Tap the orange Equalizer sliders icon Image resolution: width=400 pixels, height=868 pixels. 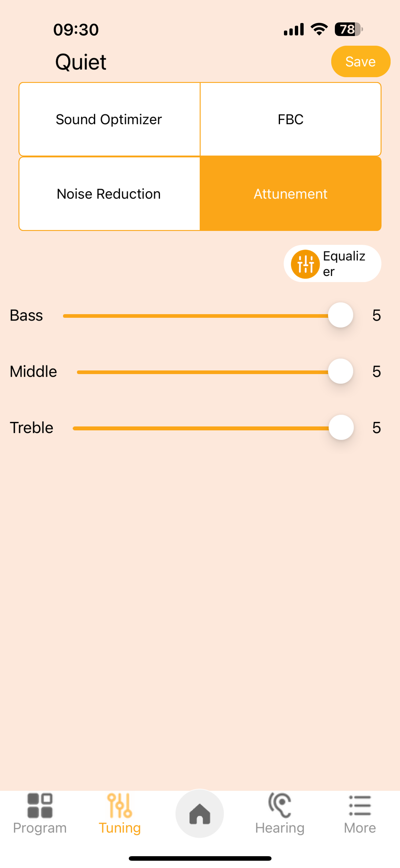tap(305, 264)
